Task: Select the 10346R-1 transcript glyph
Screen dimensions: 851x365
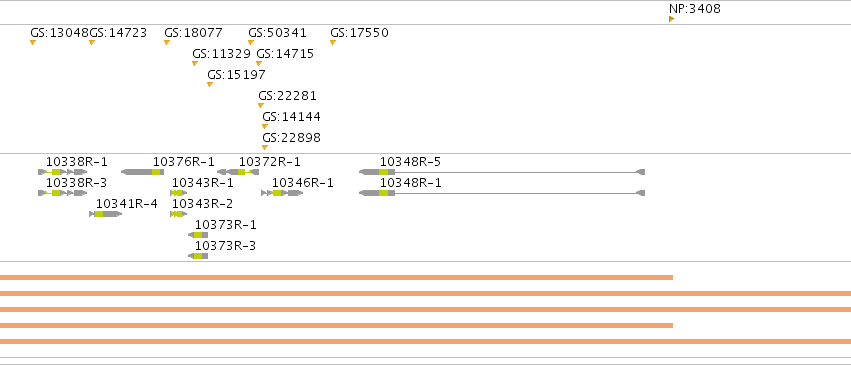Action: [282, 193]
